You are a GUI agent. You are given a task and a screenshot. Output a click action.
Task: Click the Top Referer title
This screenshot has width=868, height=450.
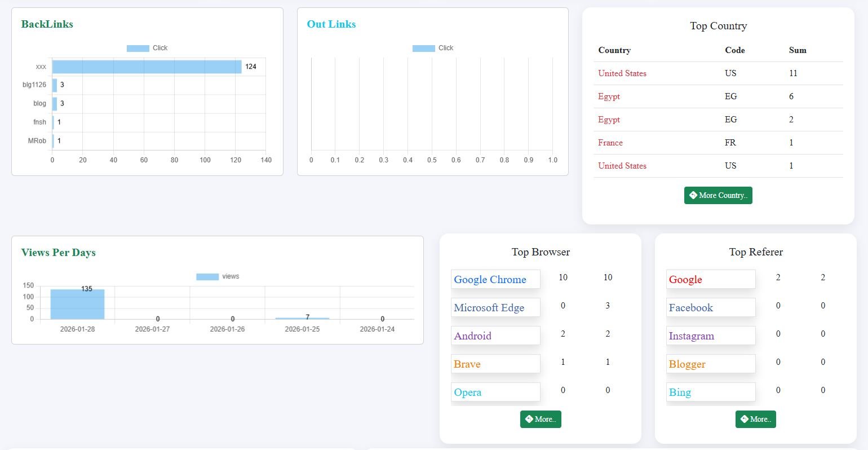(x=756, y=252)
